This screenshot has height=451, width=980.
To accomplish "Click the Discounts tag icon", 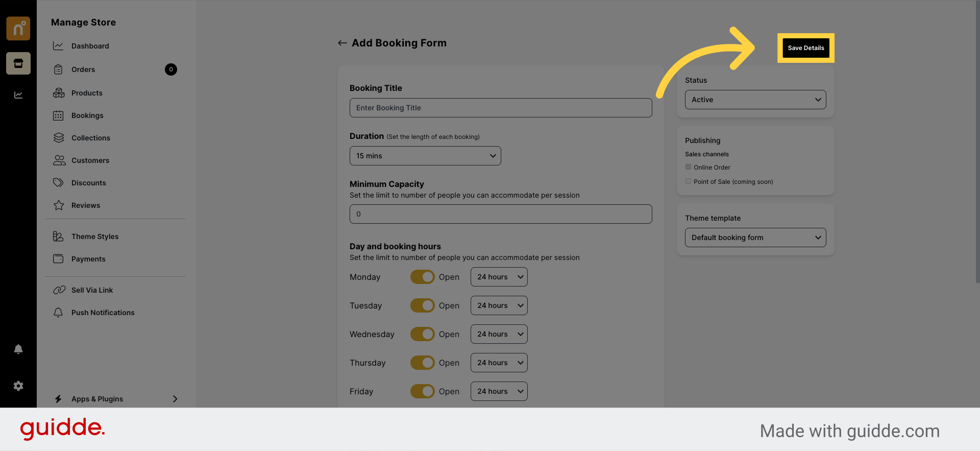I will (x=59, y=183).
